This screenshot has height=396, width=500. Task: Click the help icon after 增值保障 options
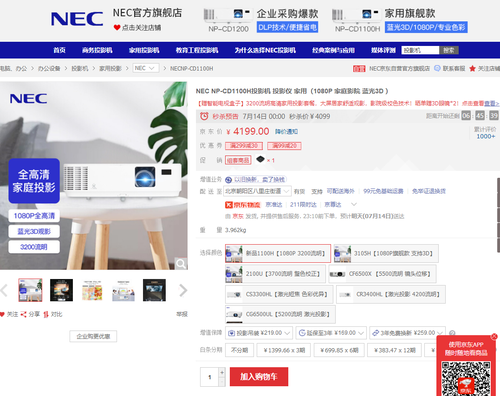click(452, 333)
